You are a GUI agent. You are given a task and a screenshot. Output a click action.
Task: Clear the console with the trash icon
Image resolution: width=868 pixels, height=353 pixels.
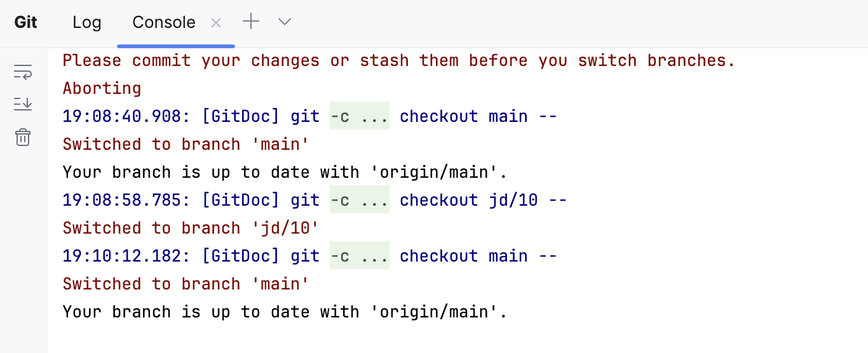tap(23, 137)
